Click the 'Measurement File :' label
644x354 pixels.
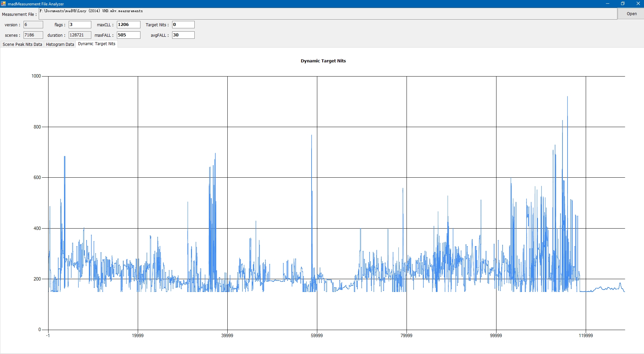[x=19, y=14]
